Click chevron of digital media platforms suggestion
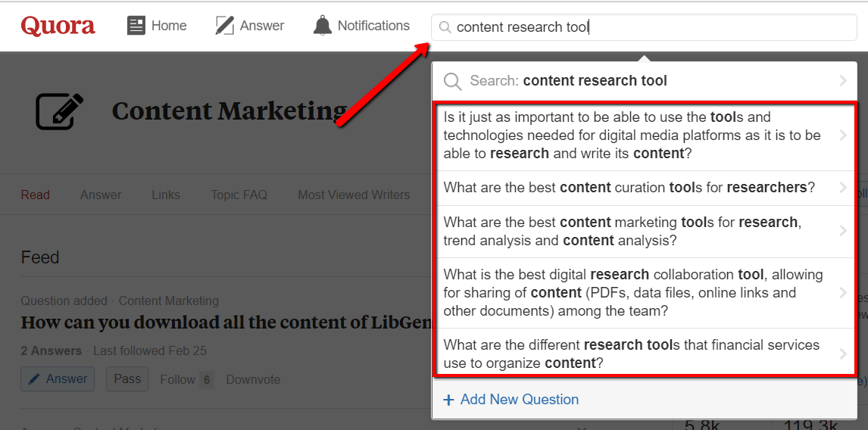This screenshot has height=430, width=868. point(843,136)
